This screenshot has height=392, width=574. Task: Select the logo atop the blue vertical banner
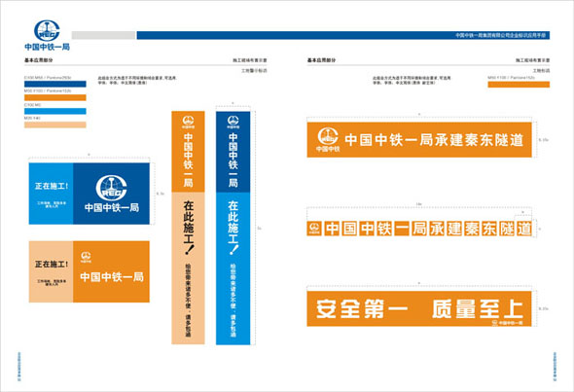[233, 122]
